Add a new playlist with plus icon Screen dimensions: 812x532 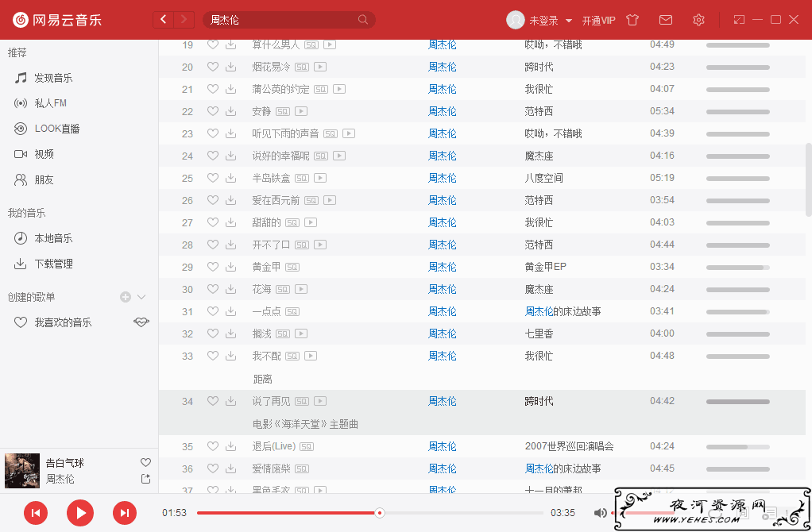(x=126, y=297)
